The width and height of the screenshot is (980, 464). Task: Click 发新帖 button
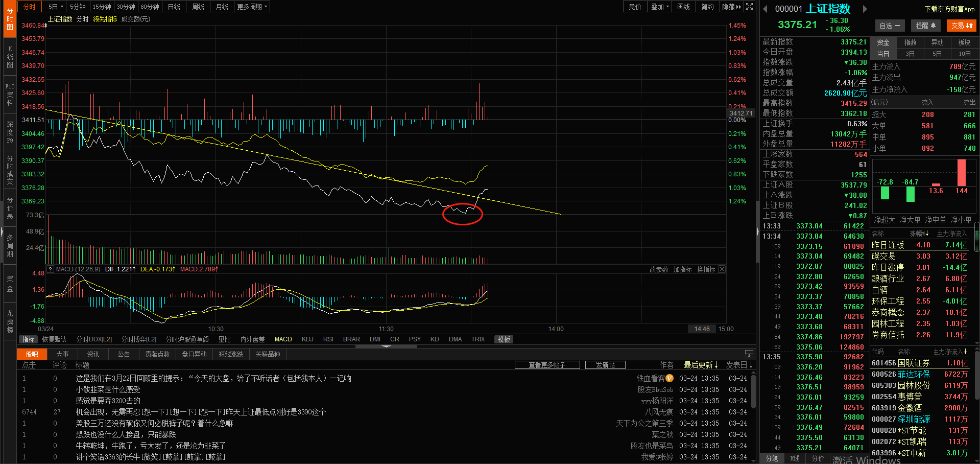pos(605,365)
